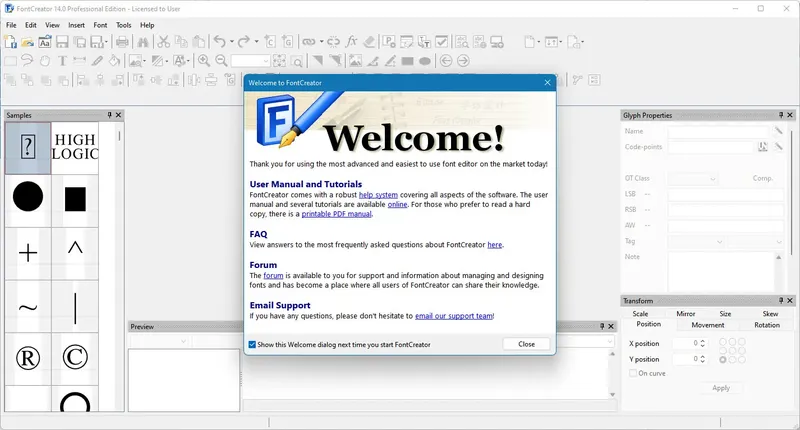This screenshot has width=800, height=430.
Task: Click the filled rectangle shape icon
Action: 408,61
